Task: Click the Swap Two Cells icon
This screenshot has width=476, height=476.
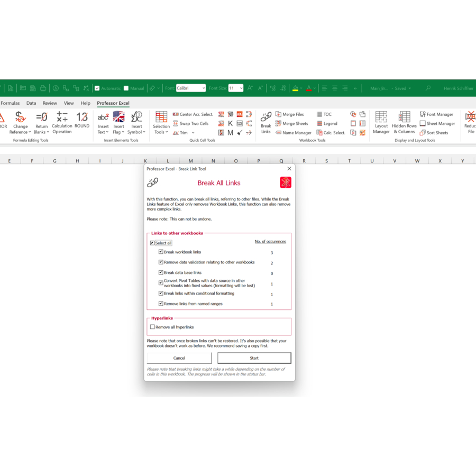Action: (190, 124)
